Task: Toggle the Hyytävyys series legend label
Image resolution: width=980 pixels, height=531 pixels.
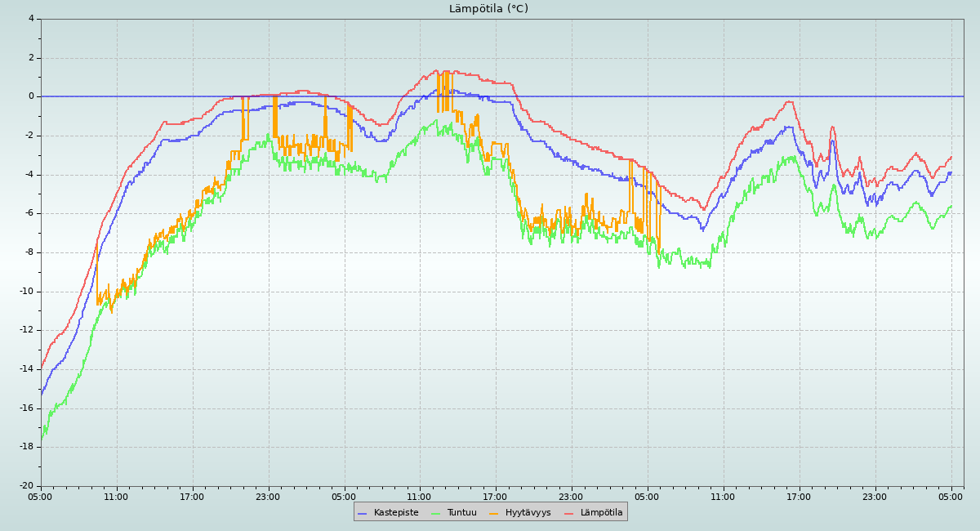Action: (x=528, y=513)
